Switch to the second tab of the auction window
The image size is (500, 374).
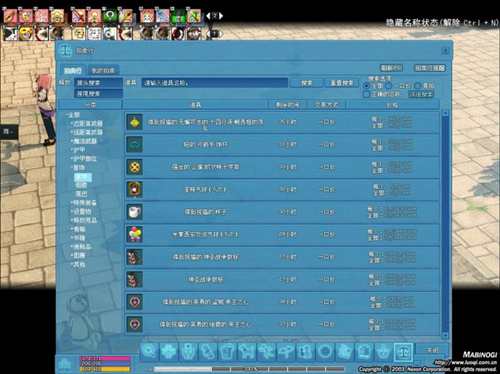(103, 70)
